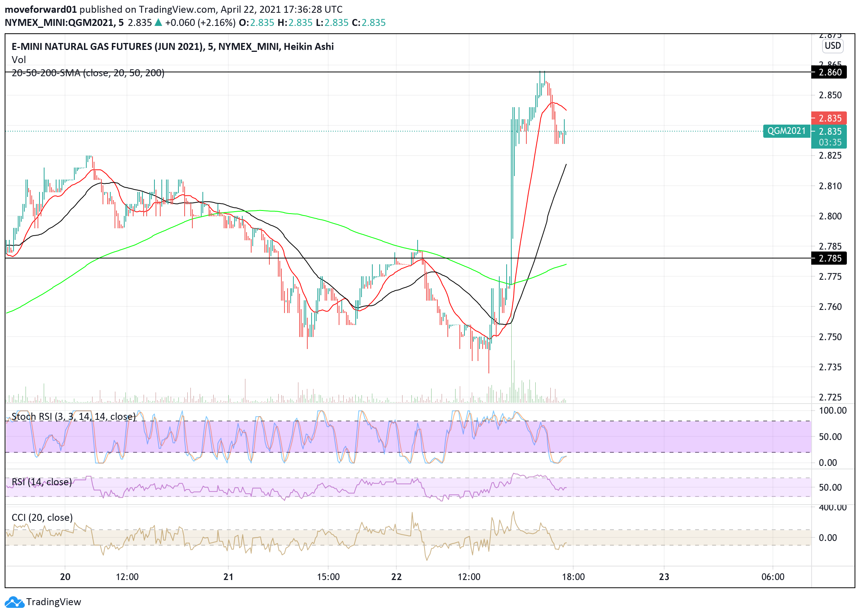Click the moveforward01 author name
The width and height of the screenshot is (860, 616).
click(x=41, y=9)
